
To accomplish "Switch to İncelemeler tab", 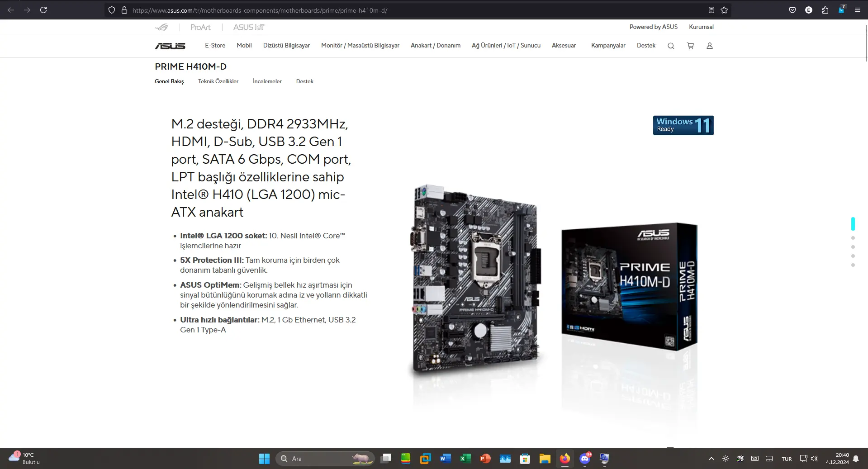I will (x=267, y=81).
